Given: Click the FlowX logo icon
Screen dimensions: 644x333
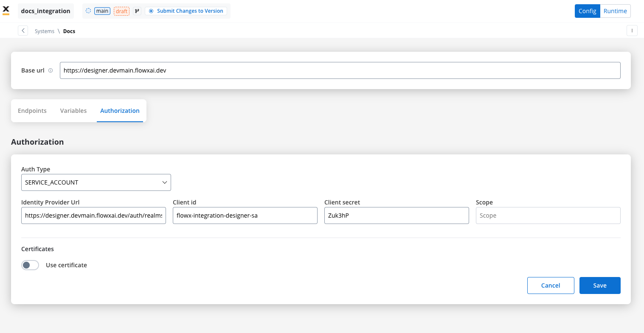Looking at the screenshot, I should 6,11.
